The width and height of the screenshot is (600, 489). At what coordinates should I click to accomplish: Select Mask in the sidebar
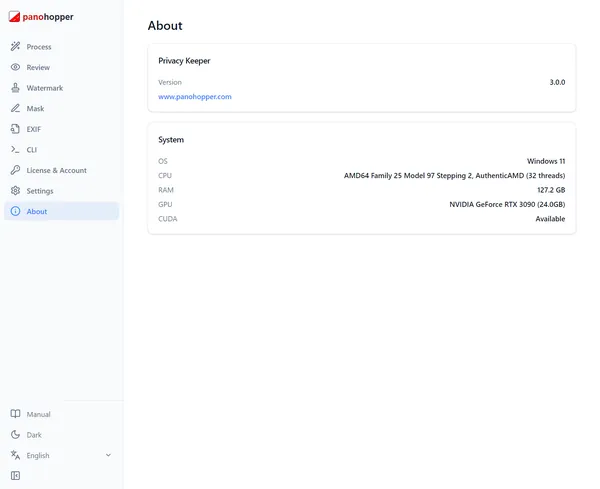coord(62,108)
